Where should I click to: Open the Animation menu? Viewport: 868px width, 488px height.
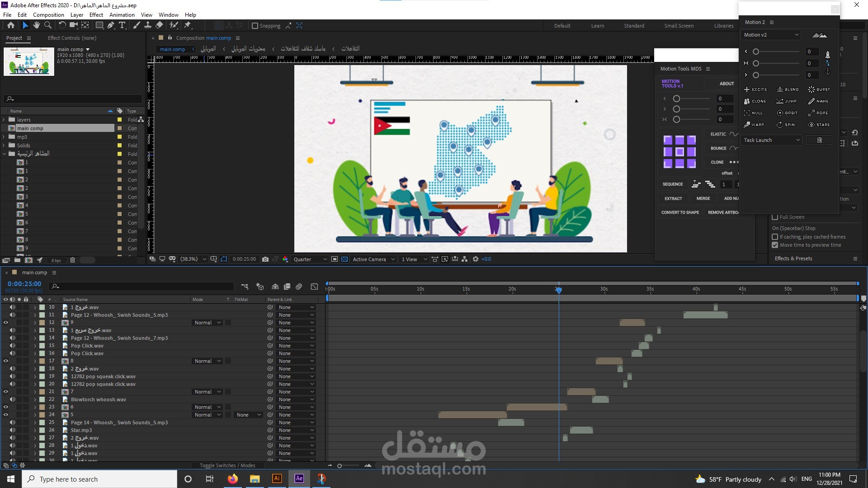pos(122,14)
